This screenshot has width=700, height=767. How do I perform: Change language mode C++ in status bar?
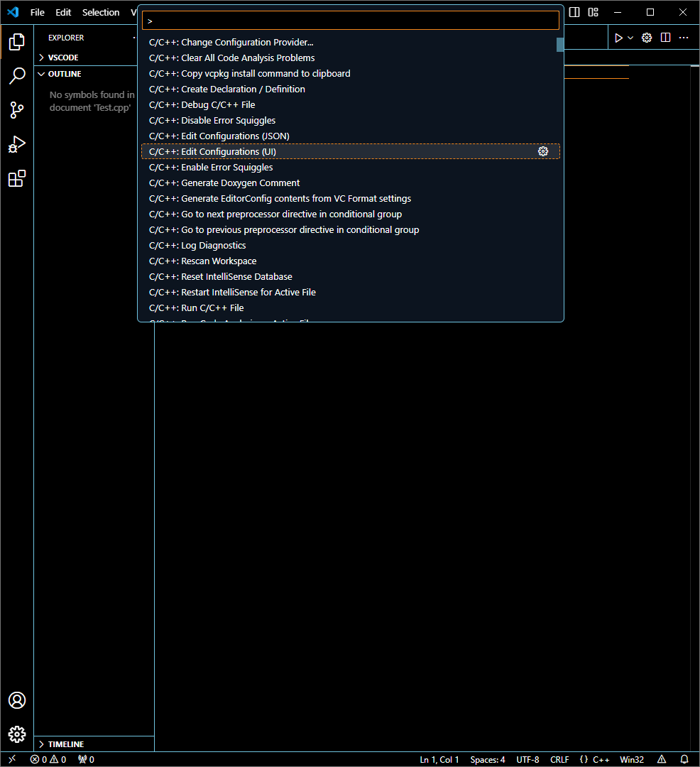point(601,759)
